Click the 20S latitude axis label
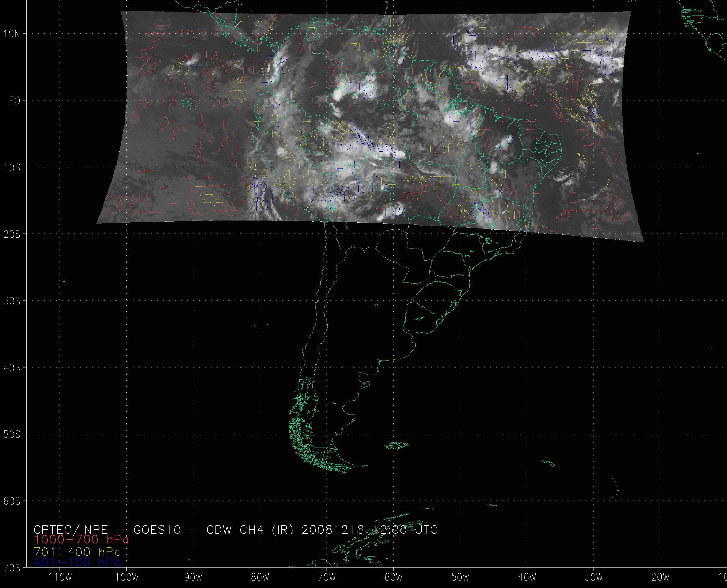727x588 pixels. (12, 234)
